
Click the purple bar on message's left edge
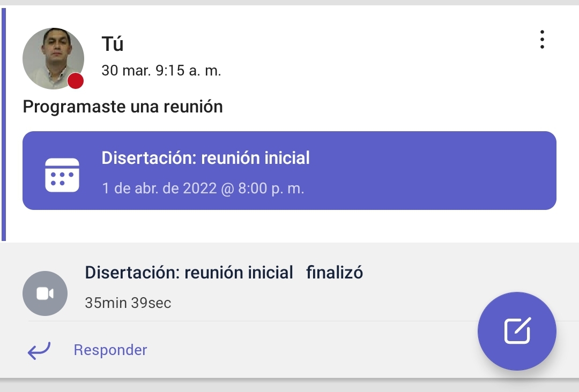tap(4, 124)
